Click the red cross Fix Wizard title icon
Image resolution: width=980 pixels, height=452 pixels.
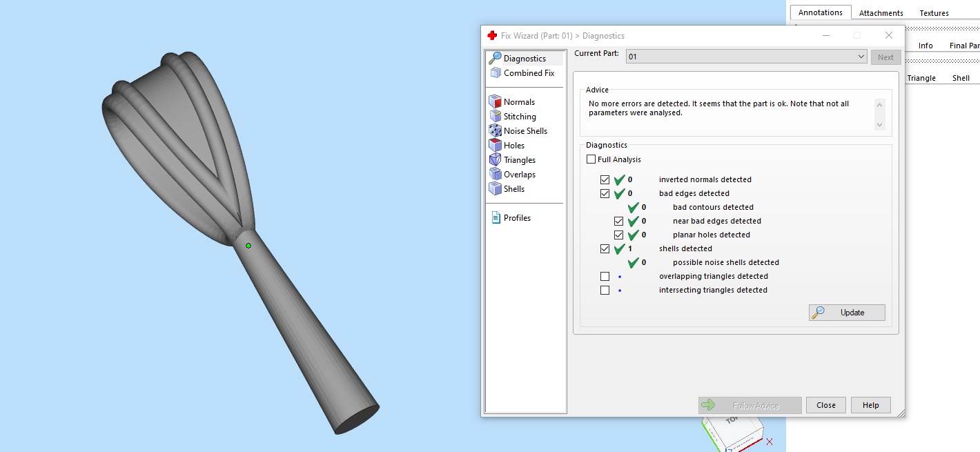[492, 36]
